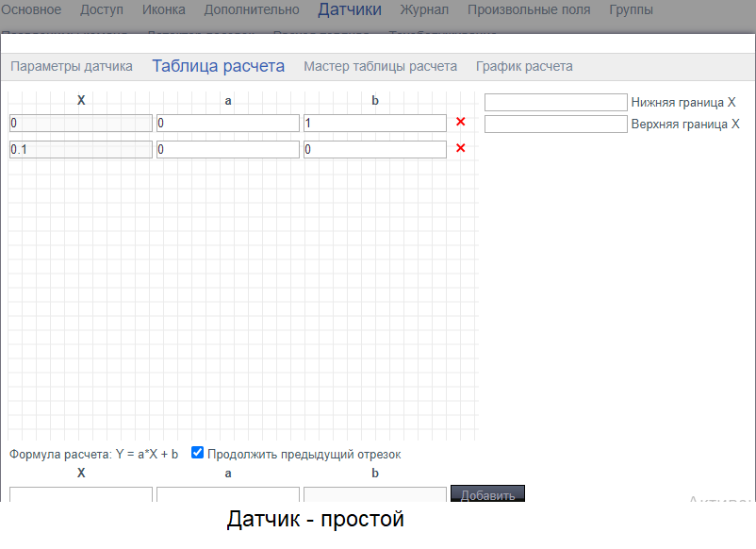Open the 'Доступ' top tab

102,10
